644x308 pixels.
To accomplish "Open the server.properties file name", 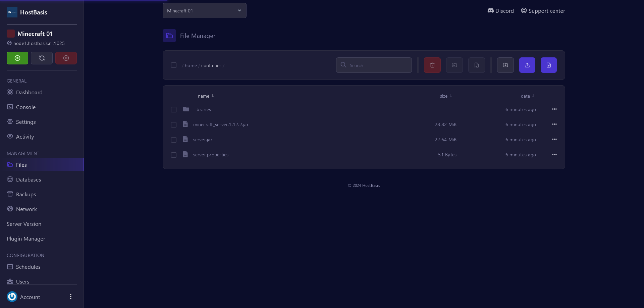I will coord(211,155).
